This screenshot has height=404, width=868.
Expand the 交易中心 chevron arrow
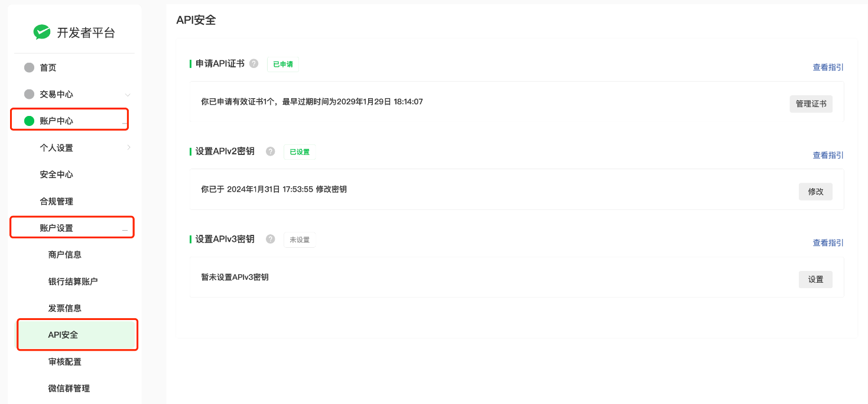pyautogui.click(x=128, y=95)
